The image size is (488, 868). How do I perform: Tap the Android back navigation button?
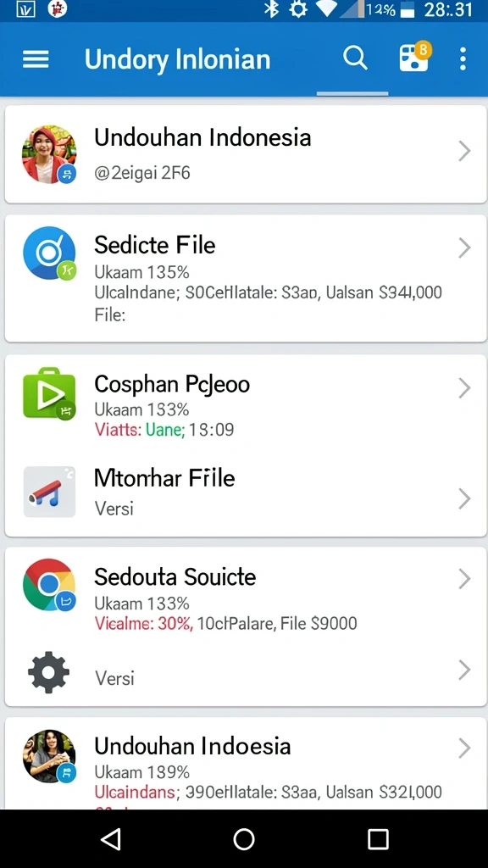111,839
